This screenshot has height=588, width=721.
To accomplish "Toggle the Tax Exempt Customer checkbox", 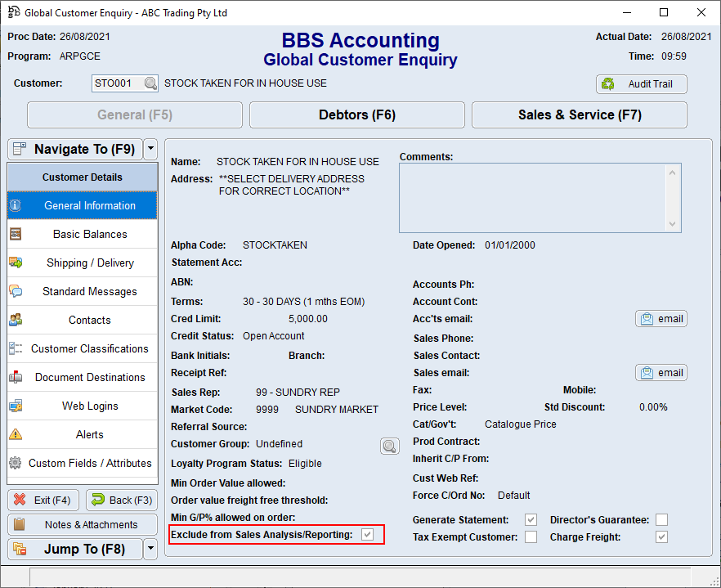I will tap(531, 537).
